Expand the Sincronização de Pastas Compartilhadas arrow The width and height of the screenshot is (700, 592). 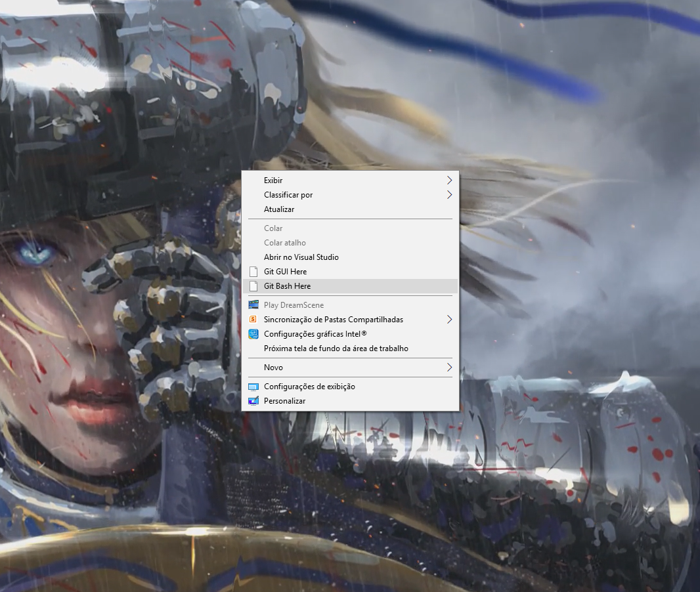tap(450, 320)
